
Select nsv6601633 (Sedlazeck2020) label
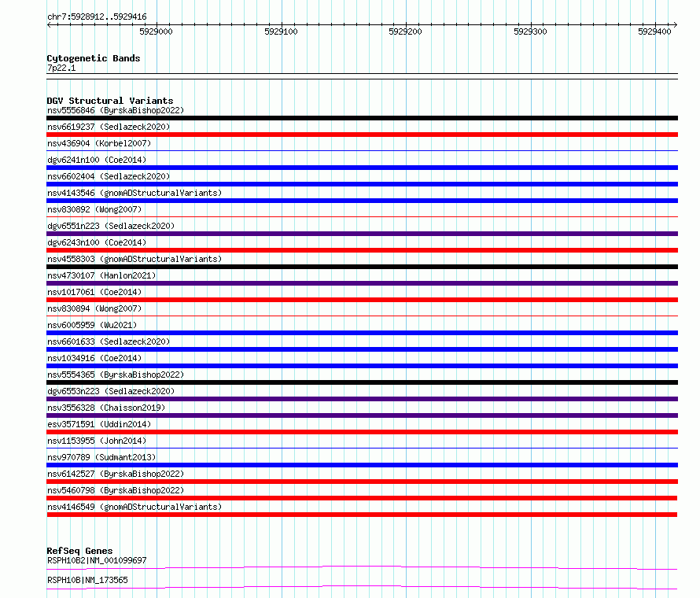[x=109, y=341]
